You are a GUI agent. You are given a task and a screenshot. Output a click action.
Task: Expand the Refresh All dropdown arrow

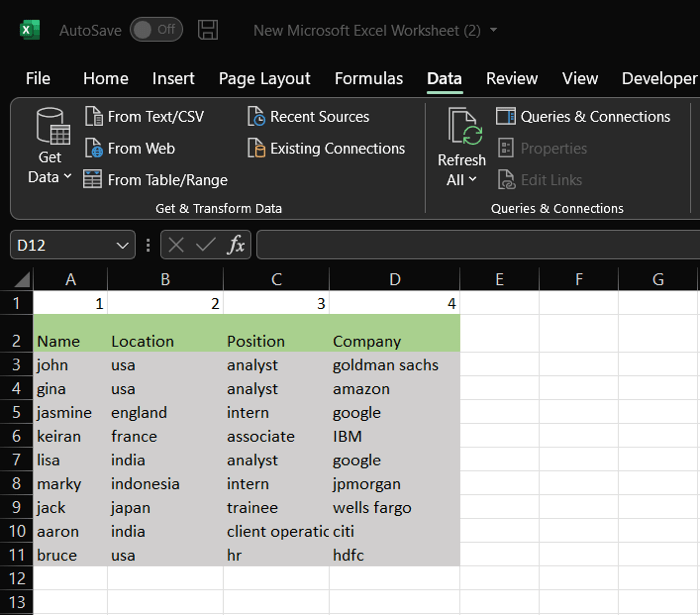click(x=472, y=179)
